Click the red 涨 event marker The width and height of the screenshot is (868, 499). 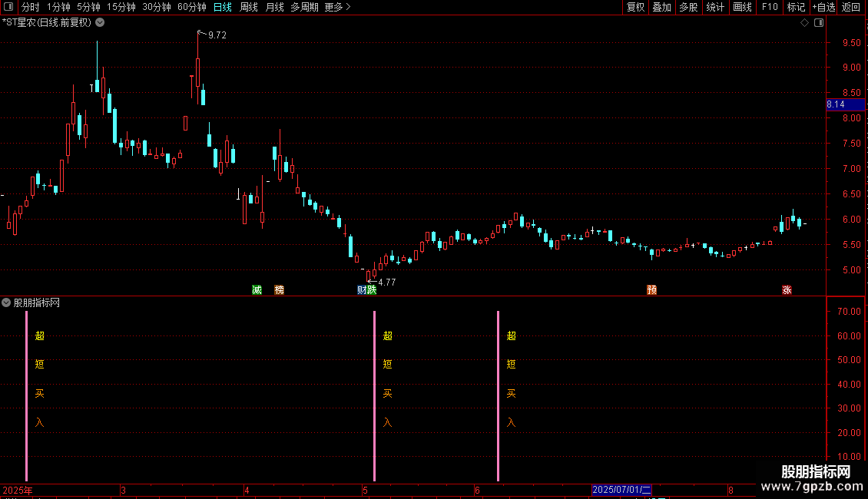[787, 290]
